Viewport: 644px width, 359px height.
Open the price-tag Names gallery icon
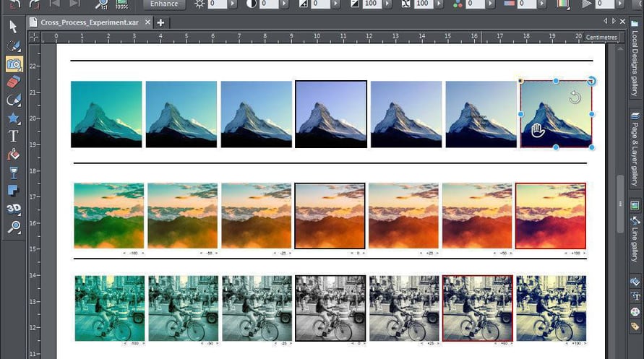pos(635,326)
